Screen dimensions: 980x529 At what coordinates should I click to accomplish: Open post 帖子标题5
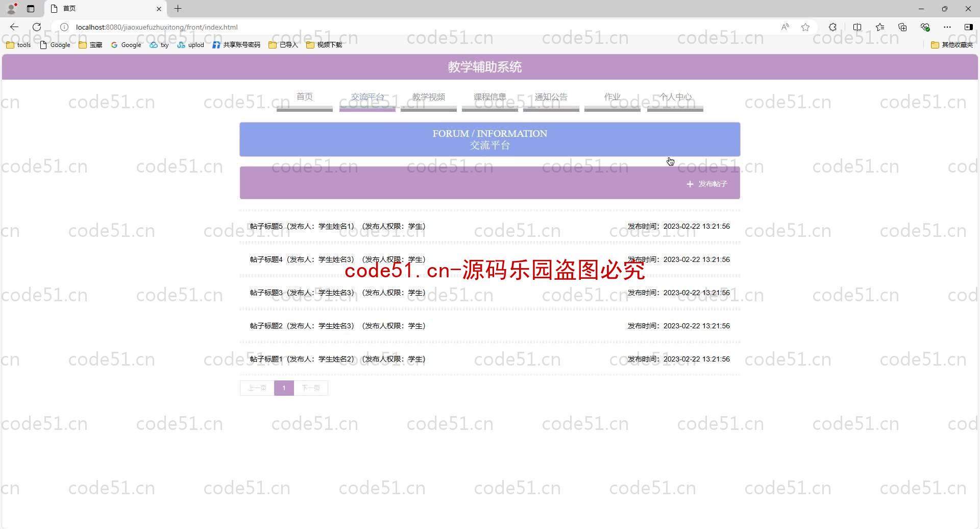click(490, 226)
